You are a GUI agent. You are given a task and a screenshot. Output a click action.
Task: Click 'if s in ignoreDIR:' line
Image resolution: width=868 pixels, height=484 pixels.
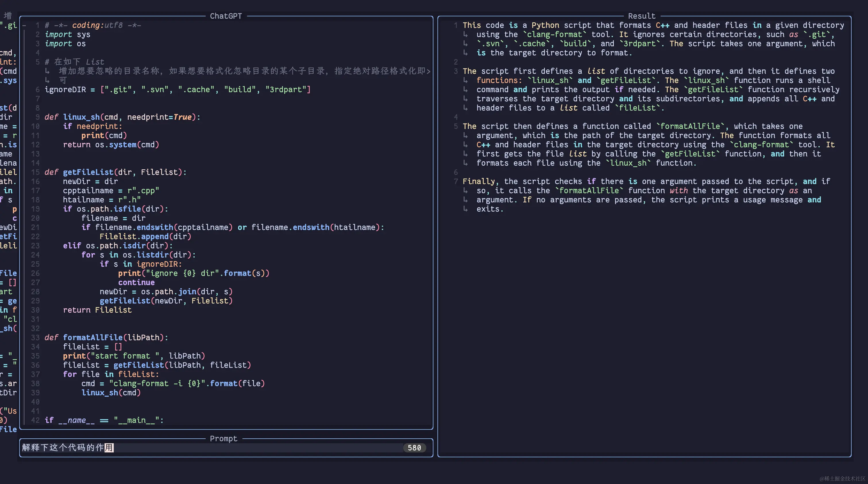pyautogui.click(x=141, y=264)
